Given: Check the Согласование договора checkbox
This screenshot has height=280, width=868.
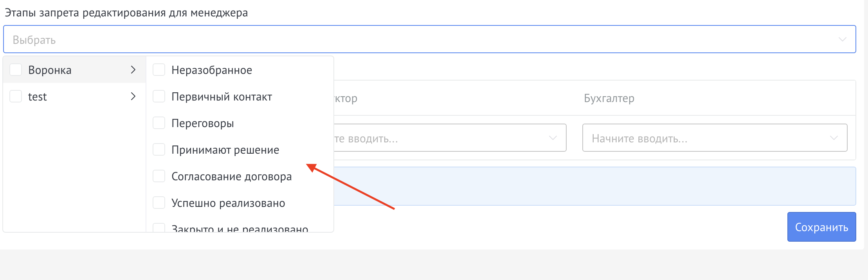Looking at the screenshot, I should tap(159, 176).
